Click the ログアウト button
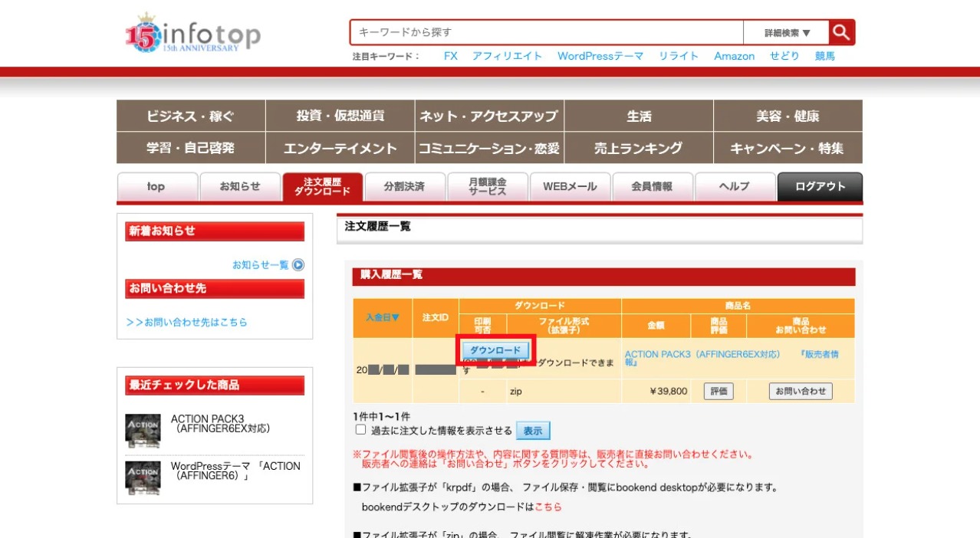 tap(819, 186)
